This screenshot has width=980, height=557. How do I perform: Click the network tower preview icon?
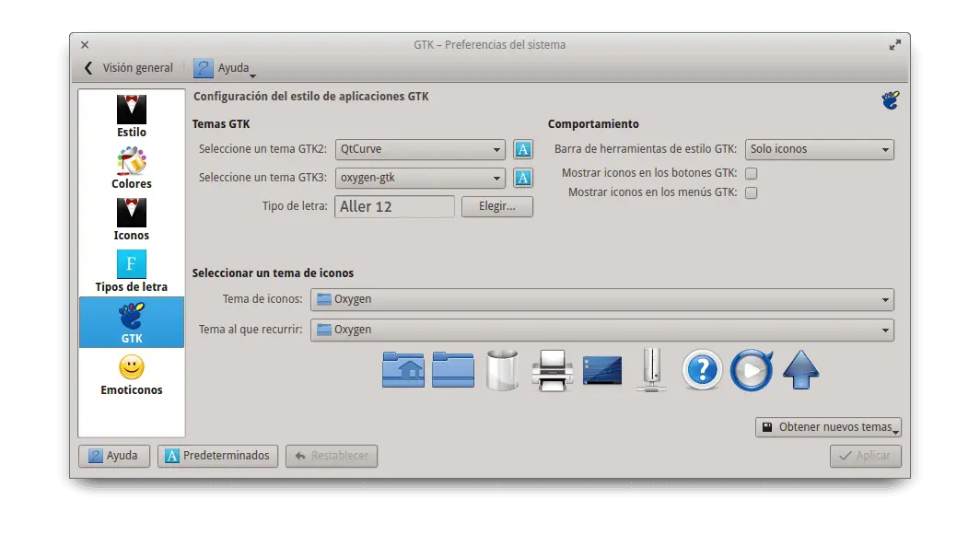[651, 370]
